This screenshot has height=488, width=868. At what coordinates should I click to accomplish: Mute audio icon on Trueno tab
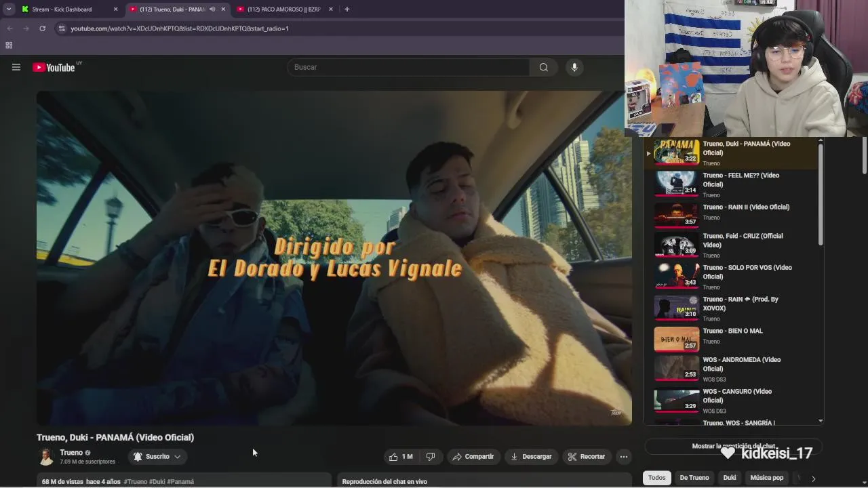[x=212, y=9]
